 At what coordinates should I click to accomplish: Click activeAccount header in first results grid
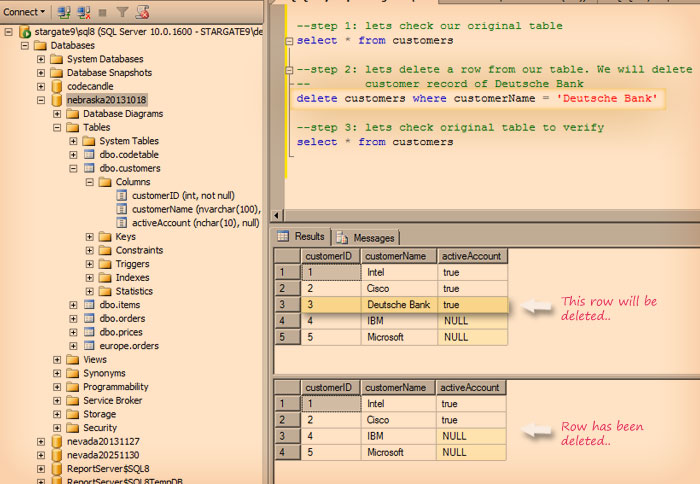(x=472, y=256)
